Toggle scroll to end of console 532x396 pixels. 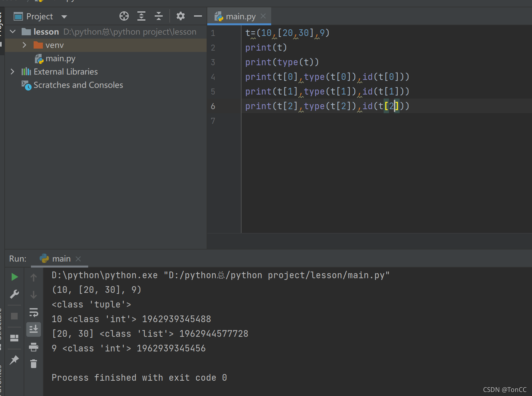tap(34, 329)
